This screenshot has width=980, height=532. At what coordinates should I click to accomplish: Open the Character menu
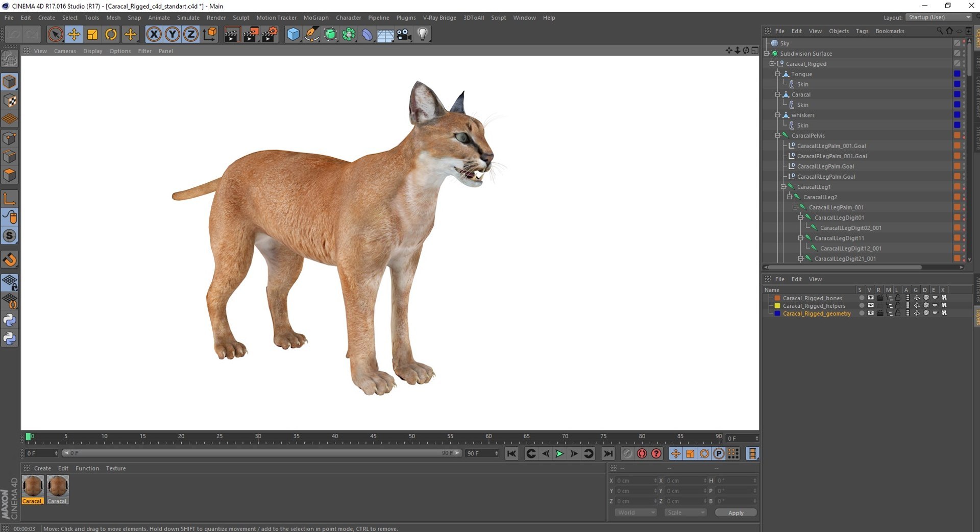[x=349, y=17]
